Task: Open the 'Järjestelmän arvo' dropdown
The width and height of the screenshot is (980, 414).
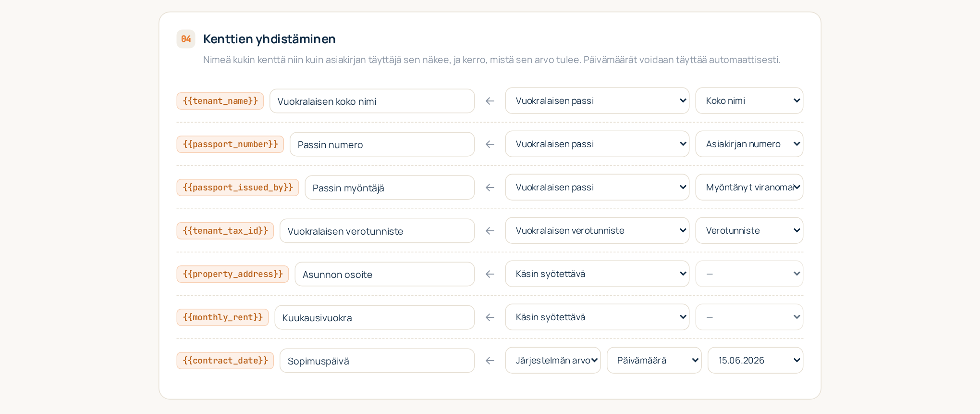Action: [x=553, y=360]
